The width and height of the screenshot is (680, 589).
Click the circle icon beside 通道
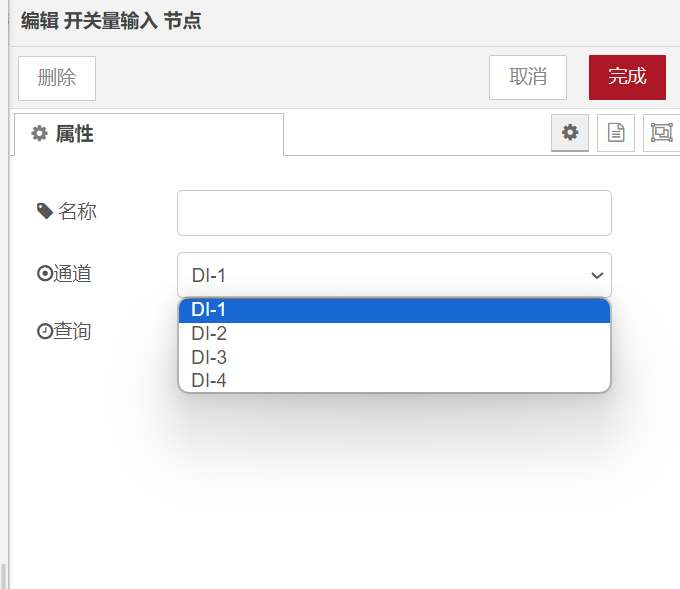44,273
